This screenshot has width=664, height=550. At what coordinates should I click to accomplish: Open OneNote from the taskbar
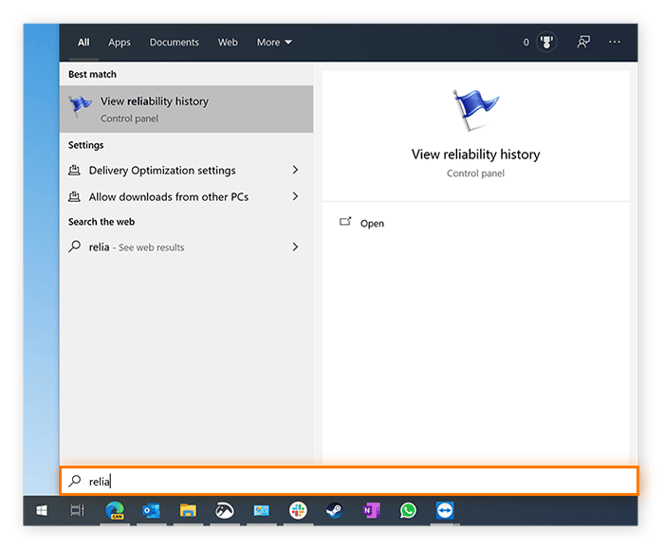[371, 511]
